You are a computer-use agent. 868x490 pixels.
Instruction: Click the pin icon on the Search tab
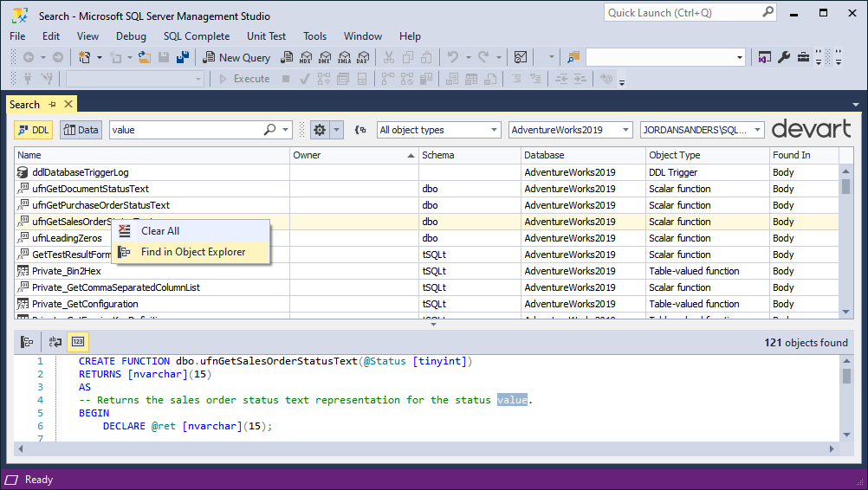(52, 105)
